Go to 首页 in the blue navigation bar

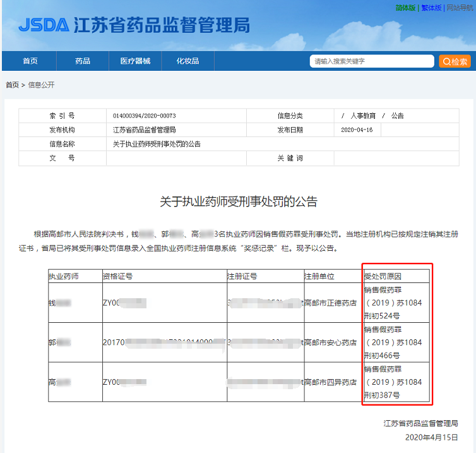[30, 61]
